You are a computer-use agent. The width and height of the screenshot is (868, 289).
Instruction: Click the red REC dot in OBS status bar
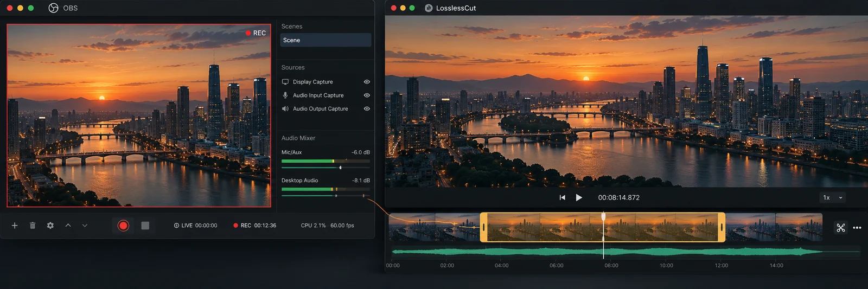coord(235,226)
